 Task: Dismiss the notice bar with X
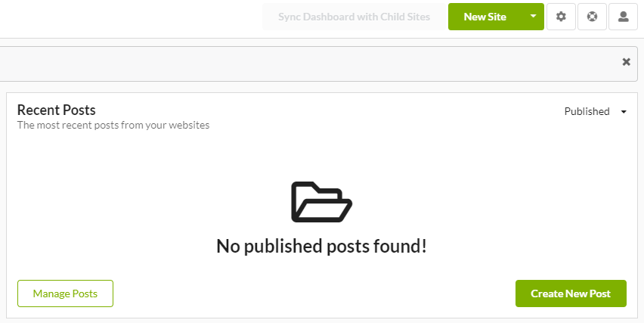pyautogui.click(x=626, y=62)
